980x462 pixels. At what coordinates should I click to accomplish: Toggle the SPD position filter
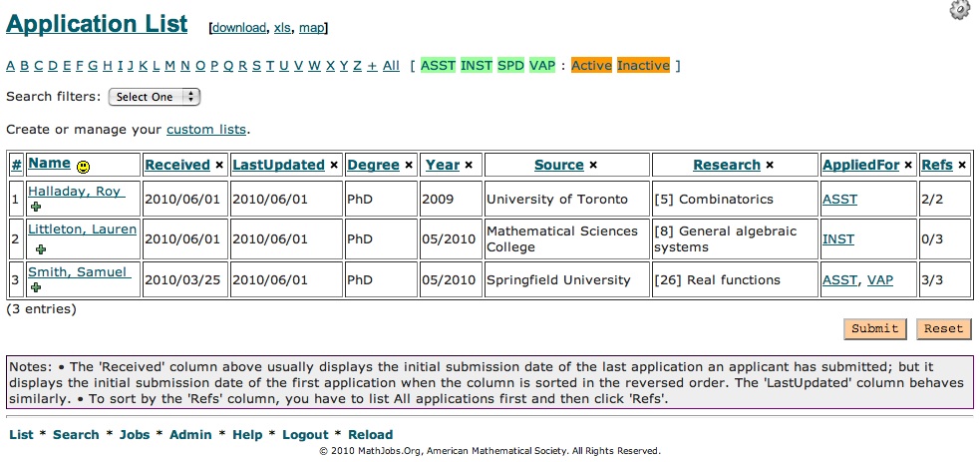[510, 66]
